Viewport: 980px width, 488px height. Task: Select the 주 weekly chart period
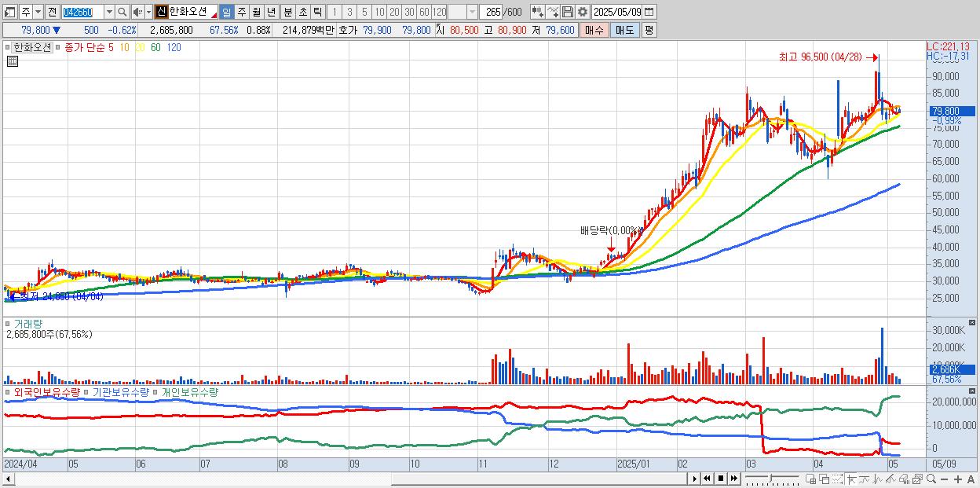[x=241, y=12]
